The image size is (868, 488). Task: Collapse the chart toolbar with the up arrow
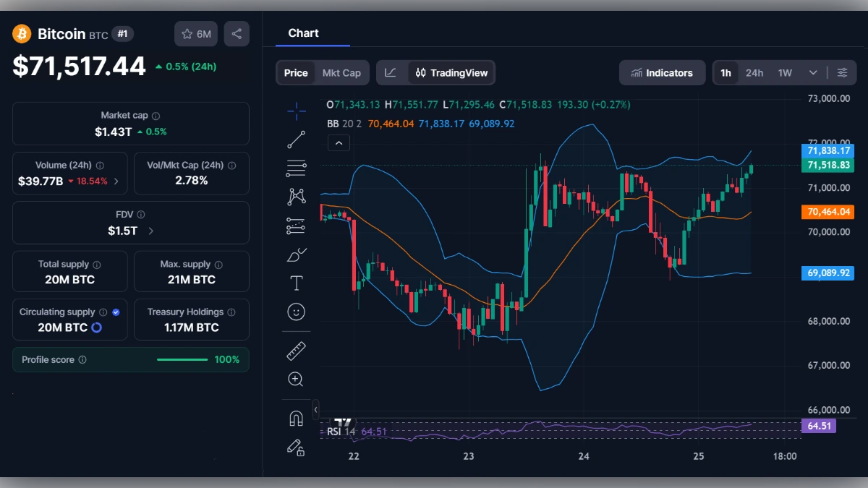pyautogui.click(x=339, y=142)
